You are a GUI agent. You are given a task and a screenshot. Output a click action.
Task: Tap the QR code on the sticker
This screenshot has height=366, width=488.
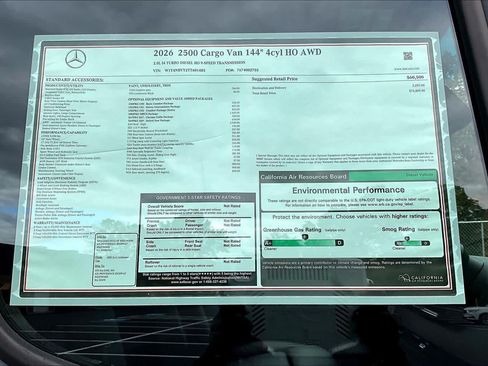click(x=408, y=56)
